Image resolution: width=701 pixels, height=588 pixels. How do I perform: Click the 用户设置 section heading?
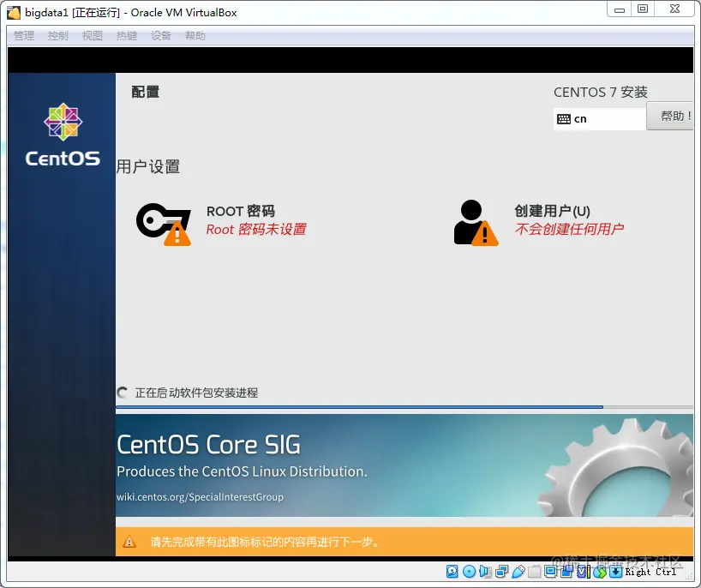(x=148, y=167)
